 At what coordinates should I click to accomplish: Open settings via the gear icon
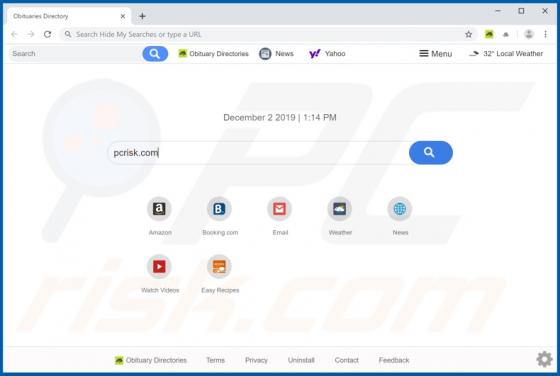(x=544, y=359)
